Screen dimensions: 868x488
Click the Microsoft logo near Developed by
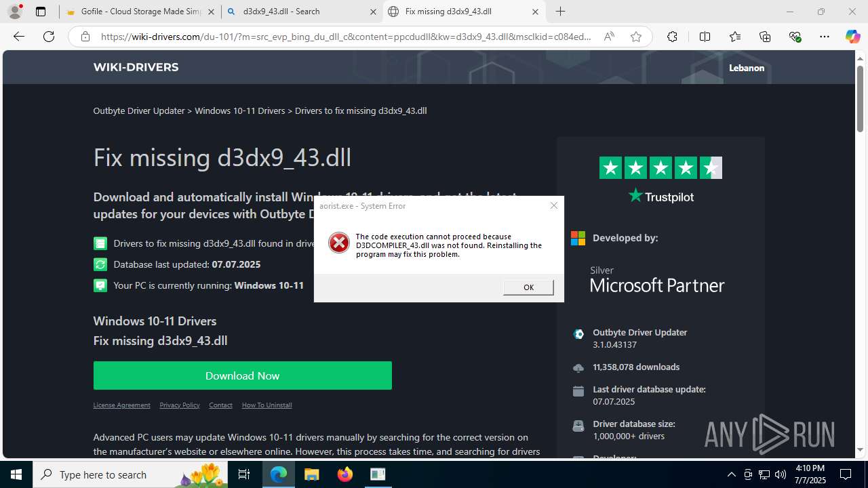(x=578, y=238)
